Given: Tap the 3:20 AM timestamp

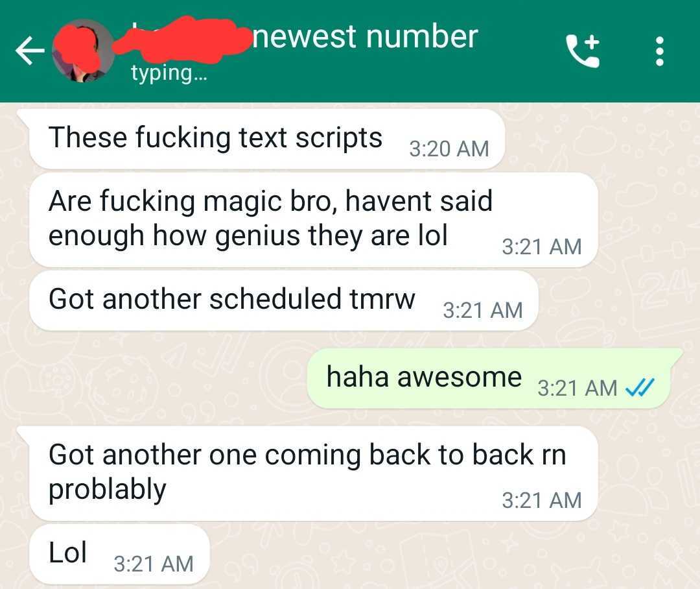Looking at the screenshot, I should tap(449, 149).
